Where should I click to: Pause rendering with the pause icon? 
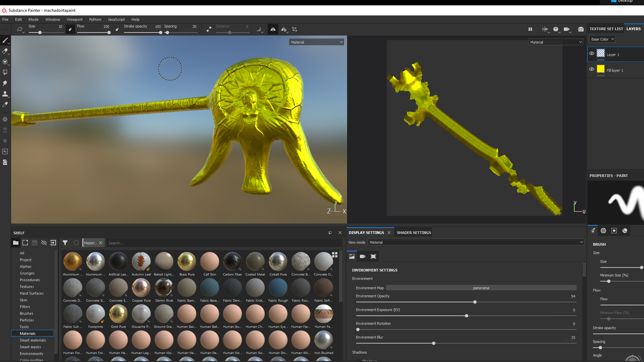[530, 29]
